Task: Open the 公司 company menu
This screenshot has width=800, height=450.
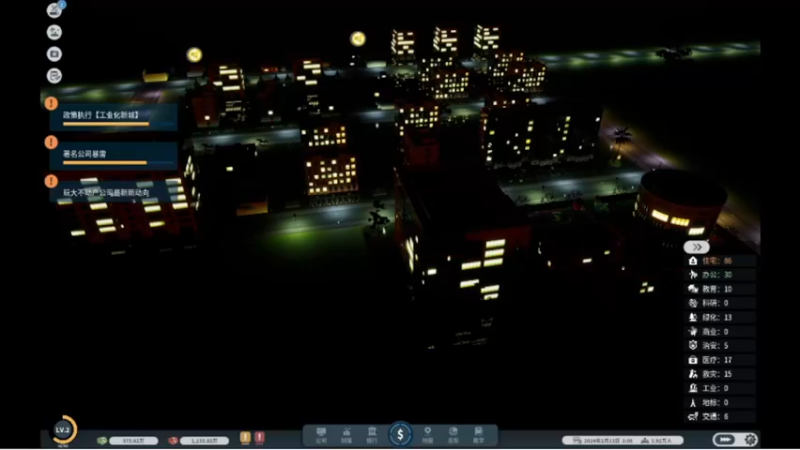Action: coord(321,435)
